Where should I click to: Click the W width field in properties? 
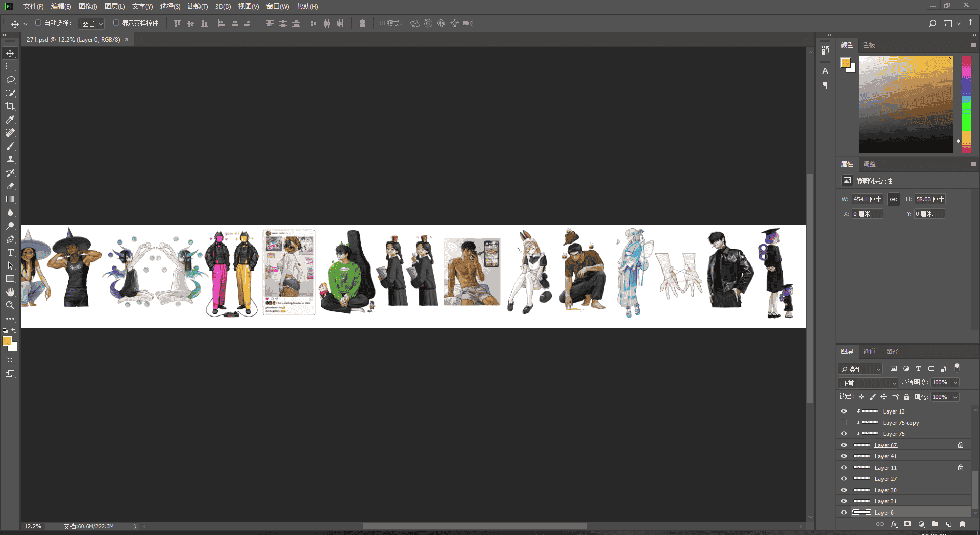pos(867,200)
